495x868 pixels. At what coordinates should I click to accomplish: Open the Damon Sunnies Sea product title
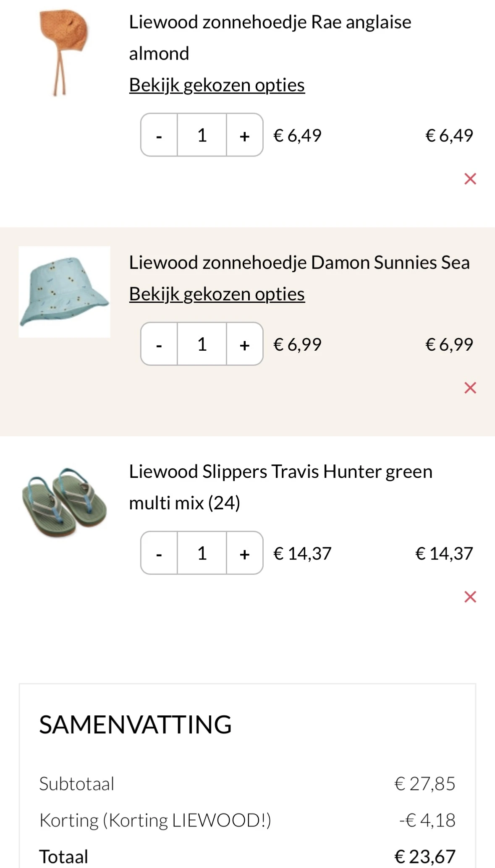[299, 263]
